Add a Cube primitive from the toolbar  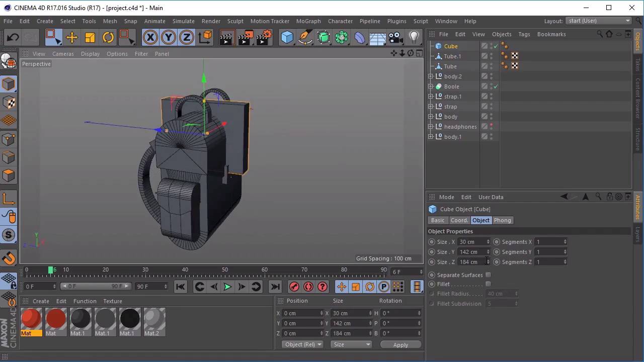click(287, 38)
